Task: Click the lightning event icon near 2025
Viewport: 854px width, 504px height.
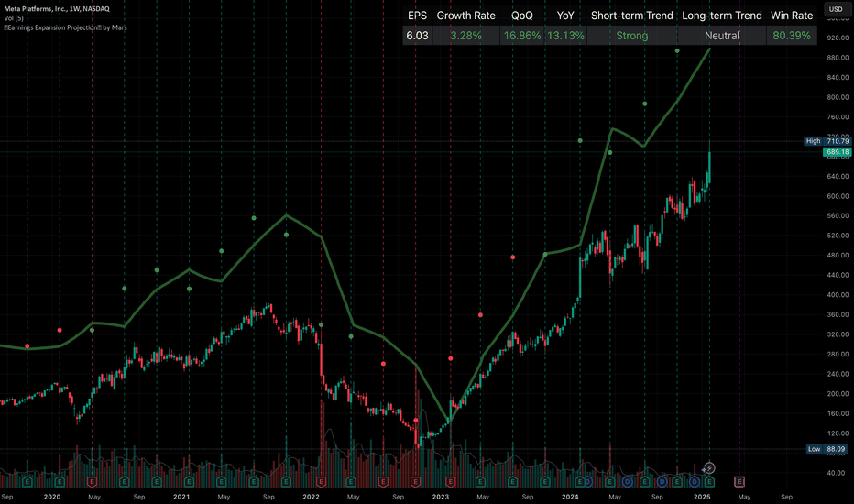Action: pos(709,468)
